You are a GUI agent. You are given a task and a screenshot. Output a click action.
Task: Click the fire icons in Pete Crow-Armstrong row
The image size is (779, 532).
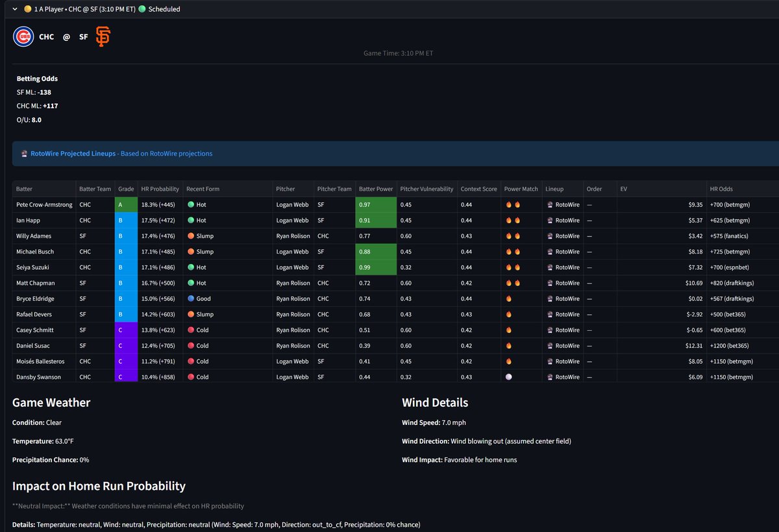[x=513, y=204]
